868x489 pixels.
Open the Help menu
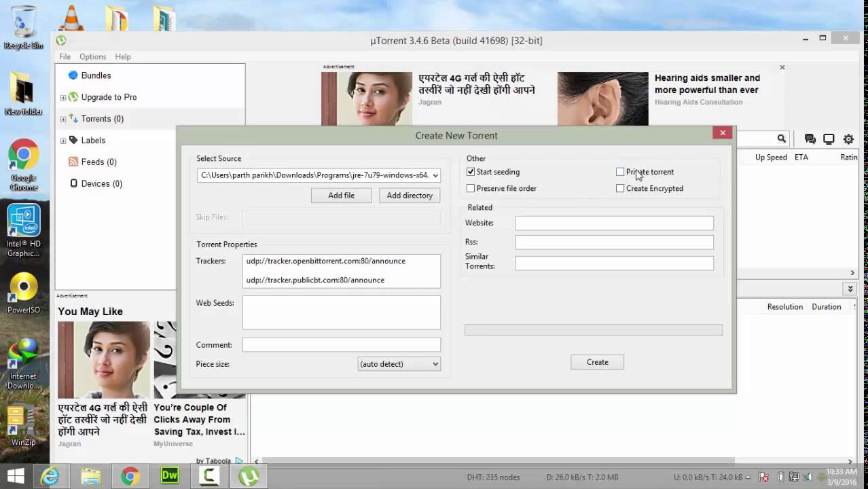click(123, 57)
